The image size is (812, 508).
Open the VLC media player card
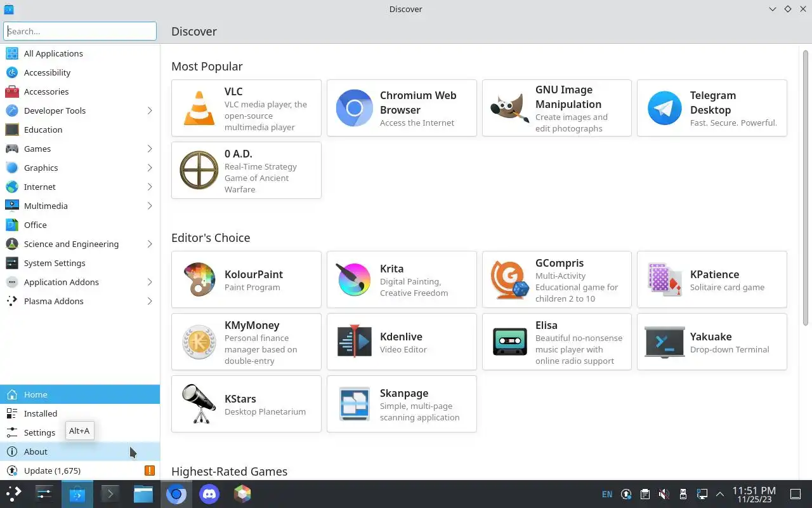246,108
